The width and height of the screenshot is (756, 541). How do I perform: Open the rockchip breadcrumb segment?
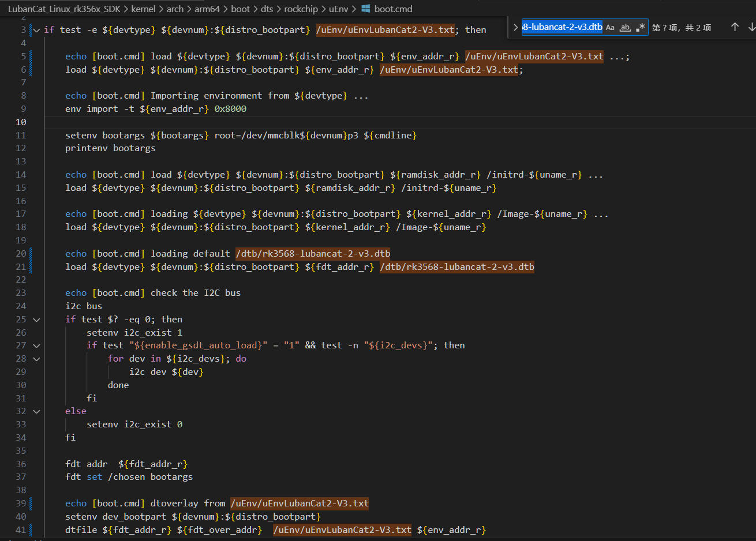301,9
